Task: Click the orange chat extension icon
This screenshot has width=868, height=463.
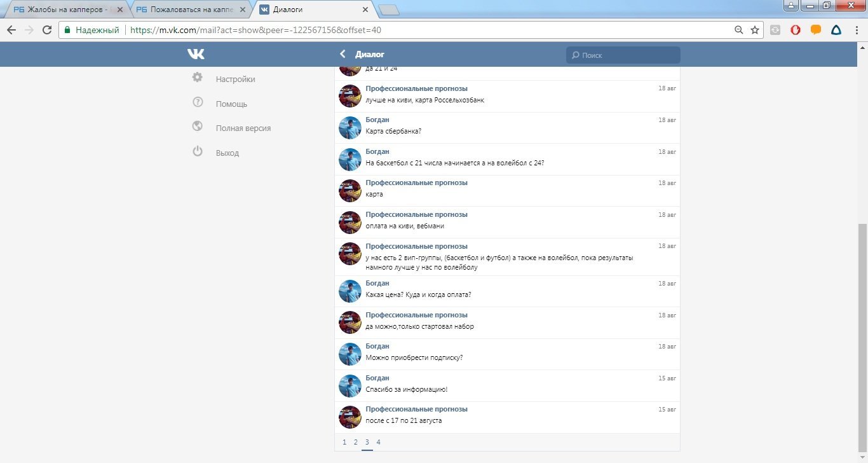Action: [x=816, y=30]
